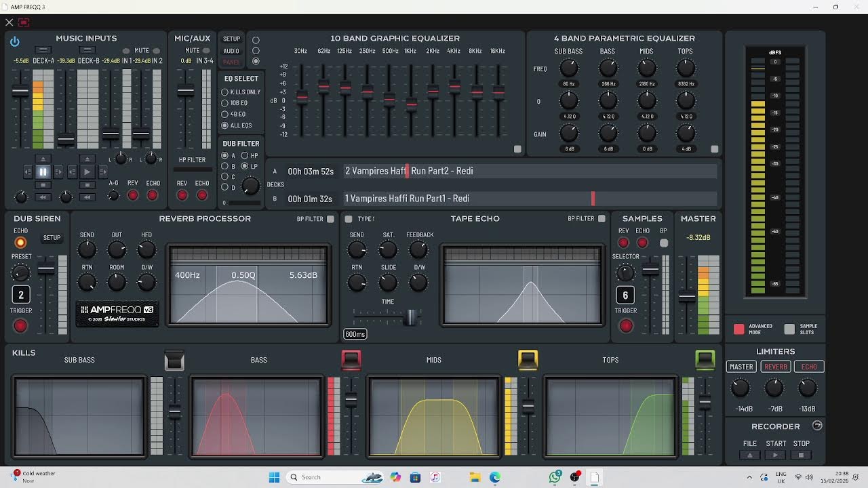
Task: Select ECHO limiter button
Action: click(x=809, y=367)
